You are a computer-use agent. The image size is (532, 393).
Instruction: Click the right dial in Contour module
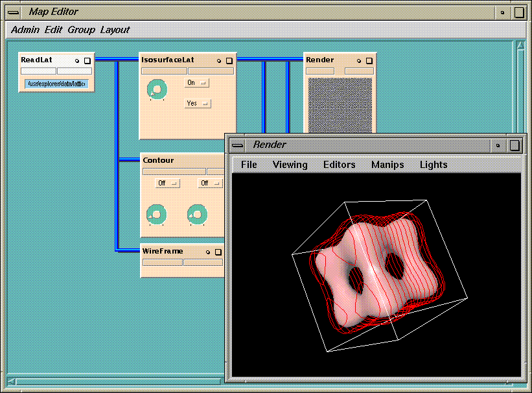[x=197, y=213]
